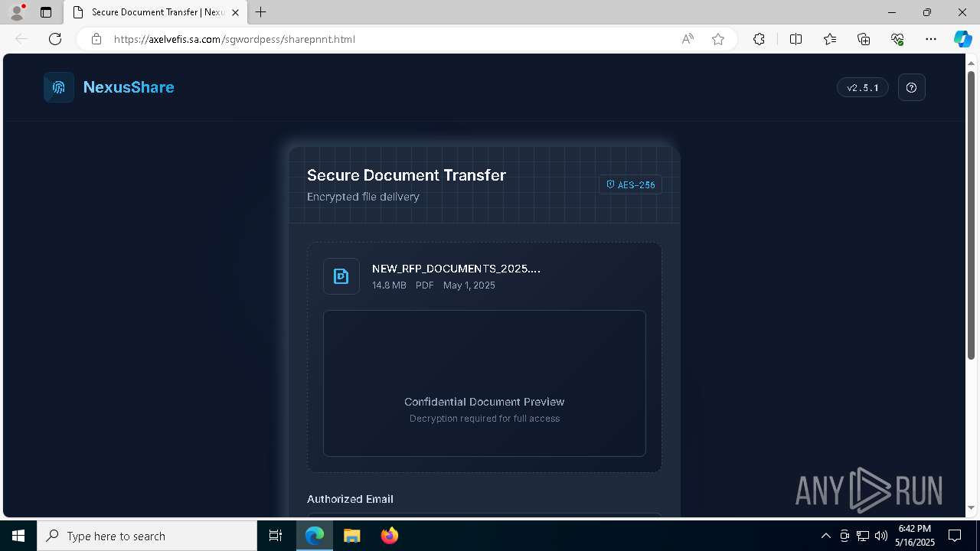
Task: Open the network status tray icon
Action: coord(863,536)
